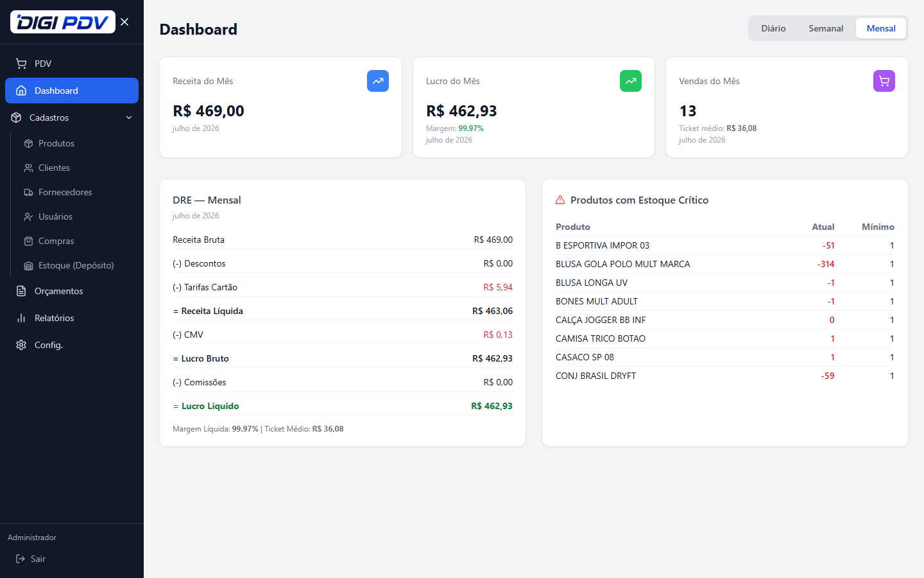Select the Mensal tab
The height and width of the screenshot is (578, 924).
[x=881, y=28]
